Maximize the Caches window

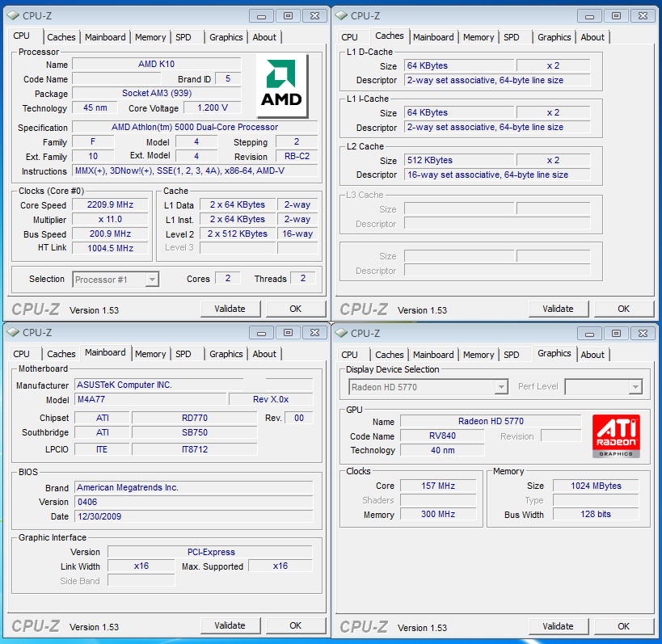click(x=616, y=16)
